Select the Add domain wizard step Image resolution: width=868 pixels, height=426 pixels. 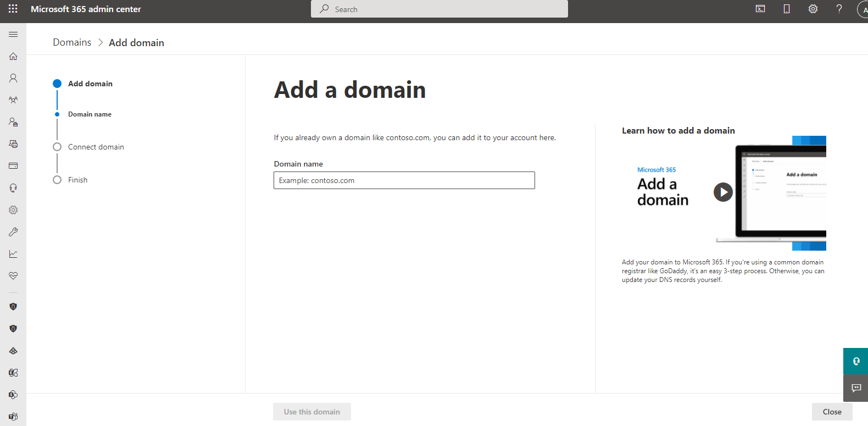click(83, 84)
